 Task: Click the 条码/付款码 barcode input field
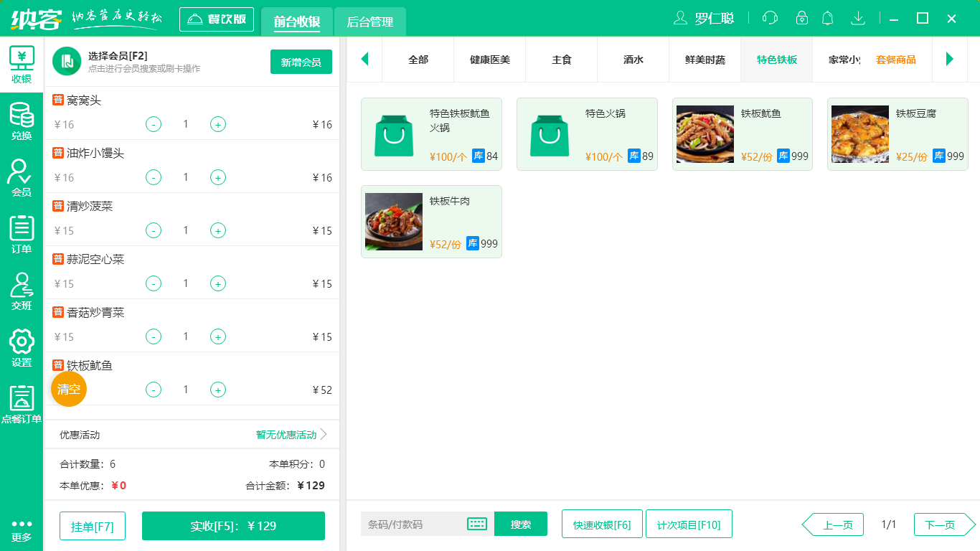tap(423, 524)
